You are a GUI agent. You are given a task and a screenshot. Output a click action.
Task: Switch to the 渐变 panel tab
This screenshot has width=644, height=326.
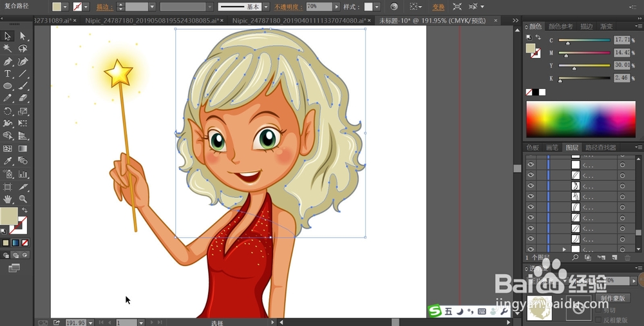(606, 26)
